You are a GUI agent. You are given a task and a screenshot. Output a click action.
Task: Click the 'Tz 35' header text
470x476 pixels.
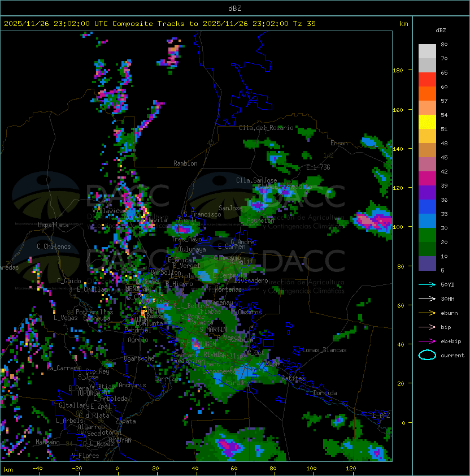[304, 24]
